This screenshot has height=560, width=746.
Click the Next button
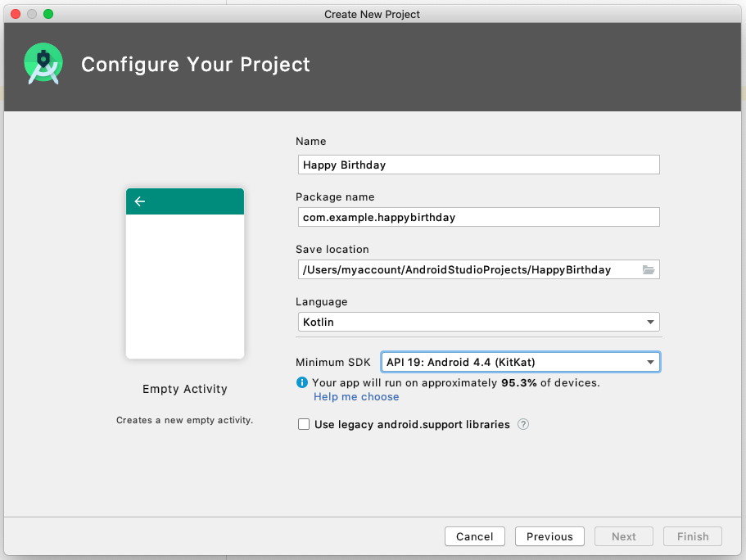[x=623, y=536]
